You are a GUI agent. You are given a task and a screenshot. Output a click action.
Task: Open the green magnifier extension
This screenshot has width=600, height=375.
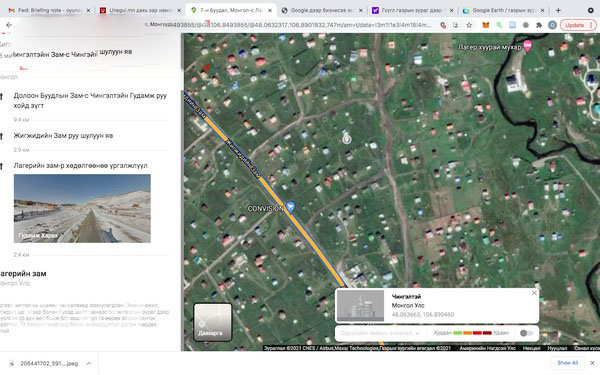(499, 25)
